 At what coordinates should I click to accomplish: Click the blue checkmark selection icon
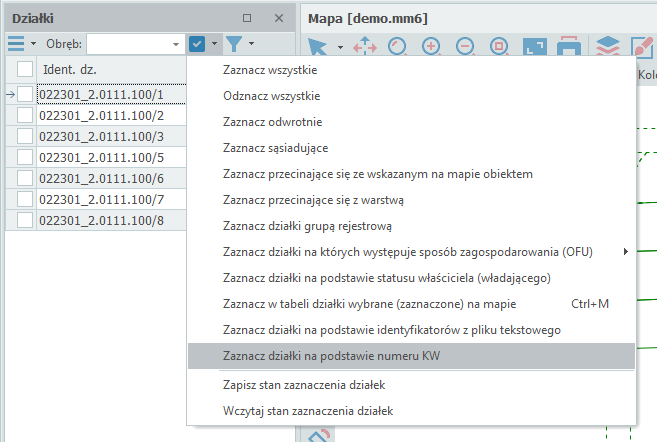[197, 44]
